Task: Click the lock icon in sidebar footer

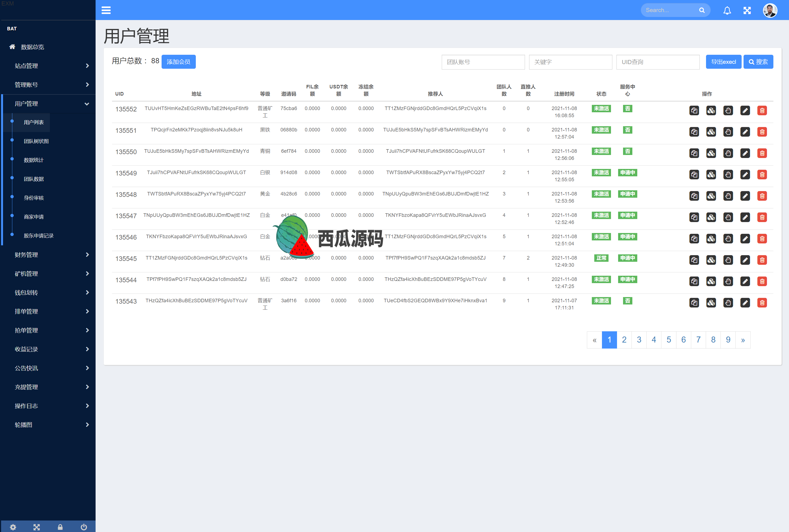Action: pyautogui.click(x=60, y=527)
